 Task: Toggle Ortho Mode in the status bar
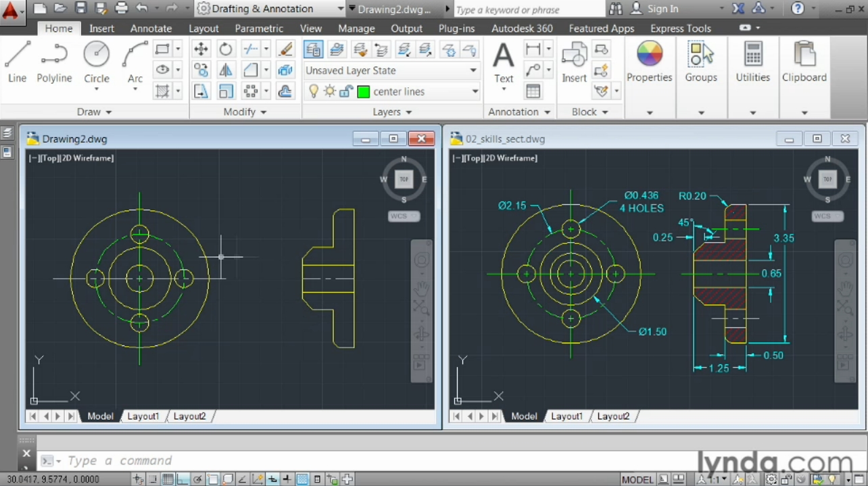tap(183, 480)
